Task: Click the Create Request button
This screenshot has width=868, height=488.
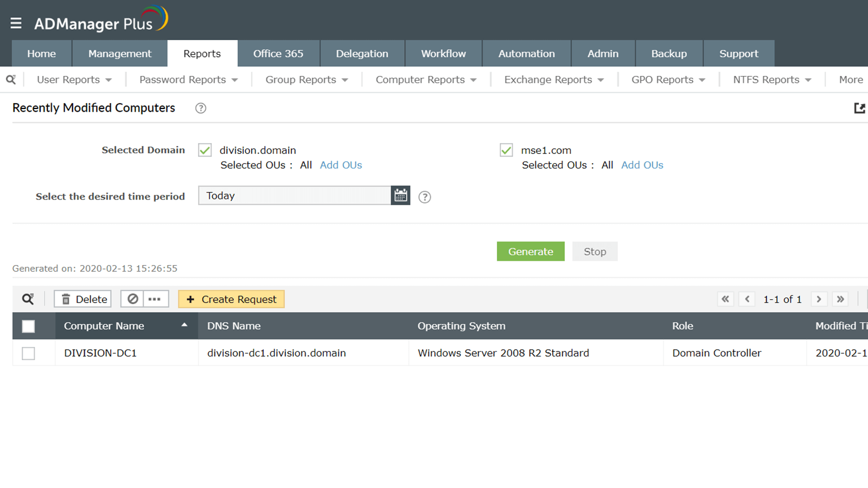Action: click(x=231, y=299)
